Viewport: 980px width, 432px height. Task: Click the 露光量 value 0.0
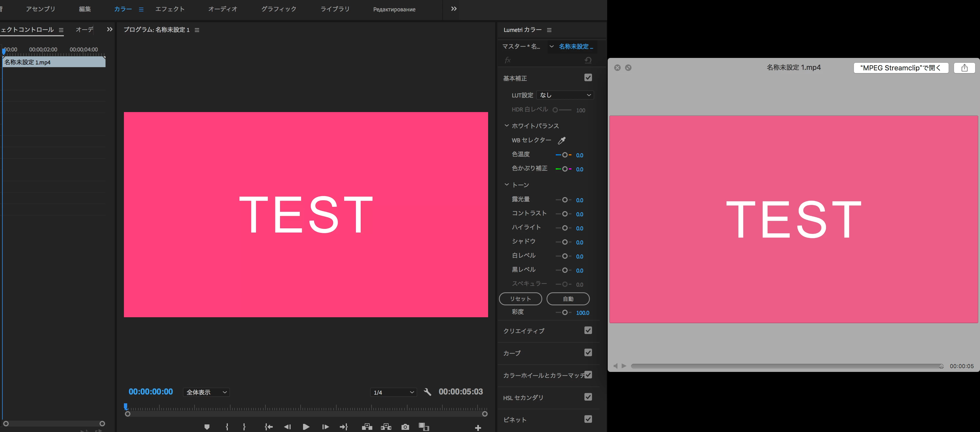pos(579,200)
